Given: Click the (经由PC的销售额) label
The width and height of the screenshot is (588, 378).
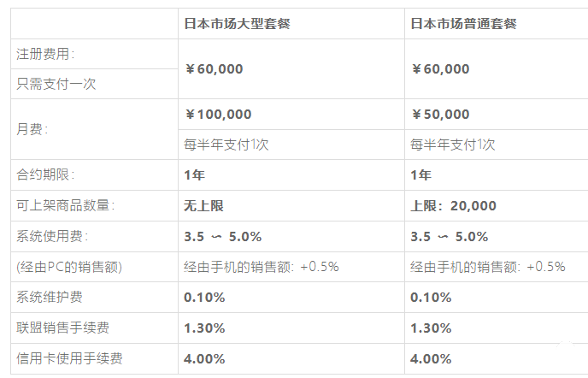Looking at the screenshot, I should click(70, 267).
